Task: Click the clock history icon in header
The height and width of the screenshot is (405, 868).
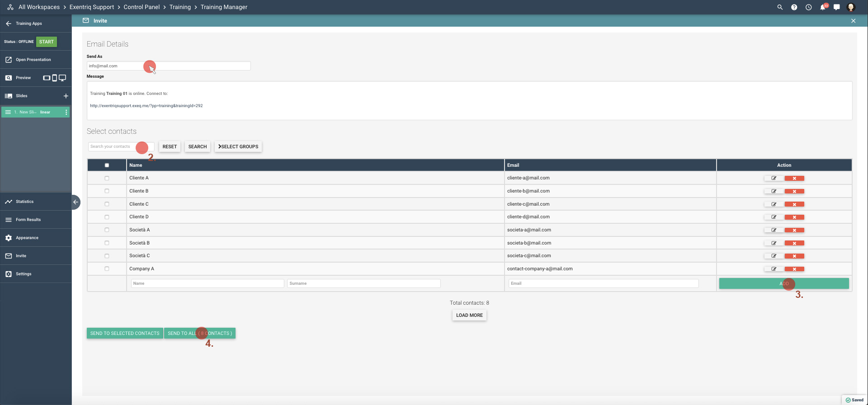Action: [x=808, y=7]
